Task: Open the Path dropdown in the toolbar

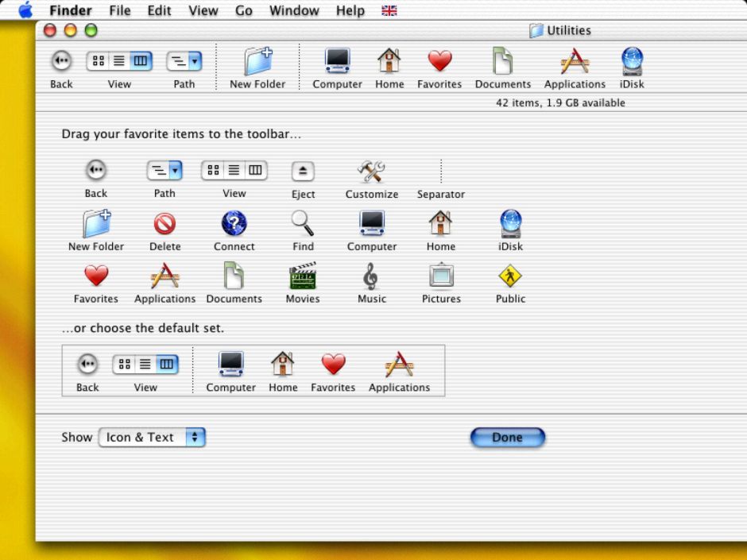Action: [184, 61]
